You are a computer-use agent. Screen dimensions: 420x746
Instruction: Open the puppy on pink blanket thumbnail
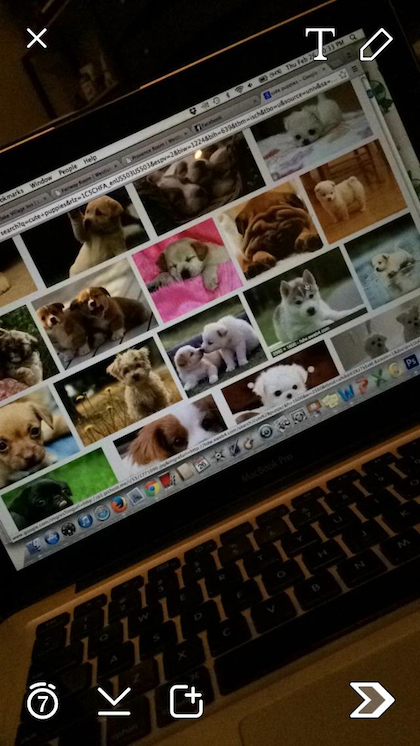coord(188,270)
